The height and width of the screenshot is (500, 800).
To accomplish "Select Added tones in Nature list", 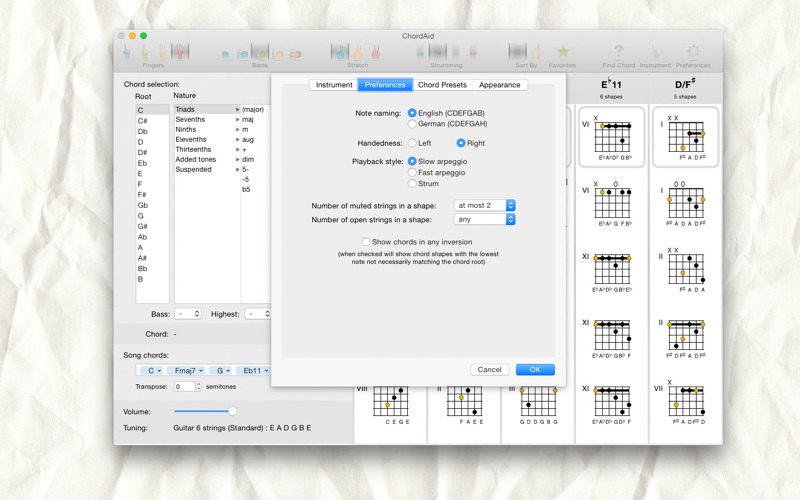I will coord(207,159).
